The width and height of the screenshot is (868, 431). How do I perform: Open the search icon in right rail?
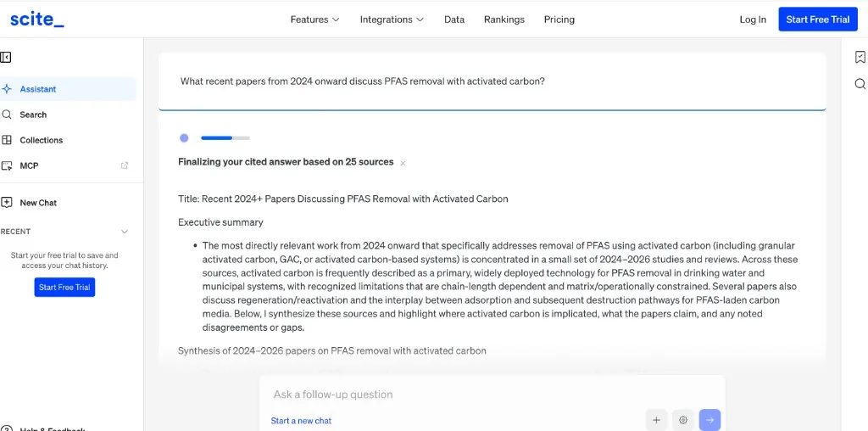tap(860, 84)
